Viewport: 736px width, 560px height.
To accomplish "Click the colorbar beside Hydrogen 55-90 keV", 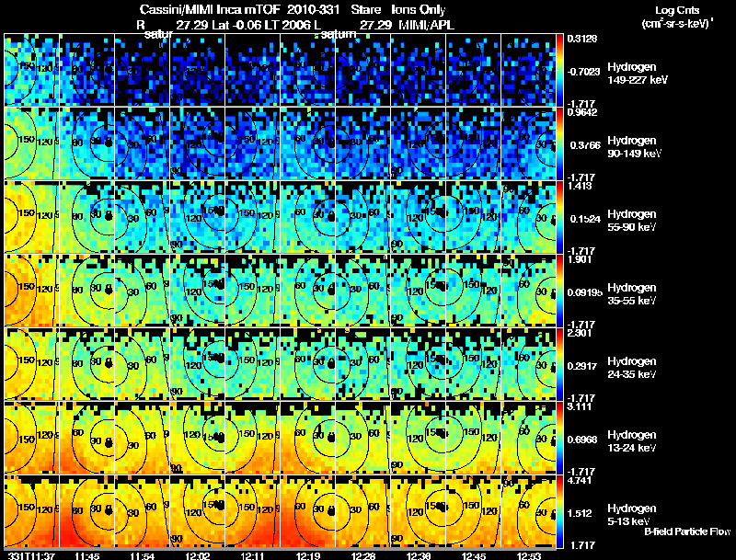I will click(559, 218).
